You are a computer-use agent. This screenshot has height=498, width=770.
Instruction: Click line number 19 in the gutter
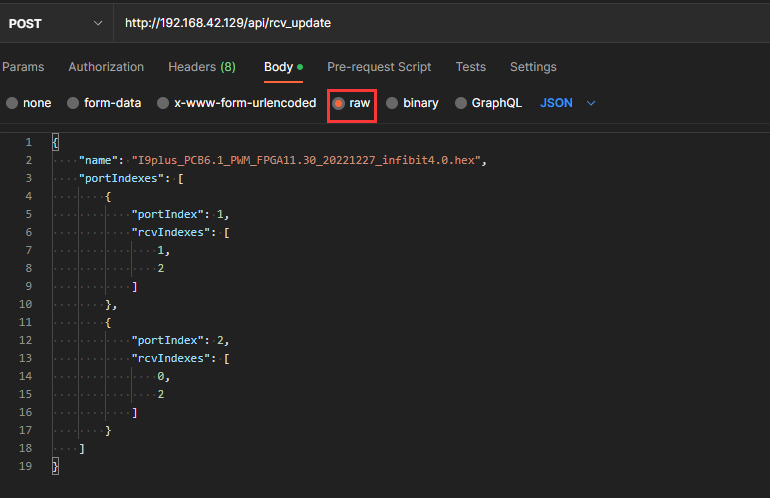click(x=26, y=467)
